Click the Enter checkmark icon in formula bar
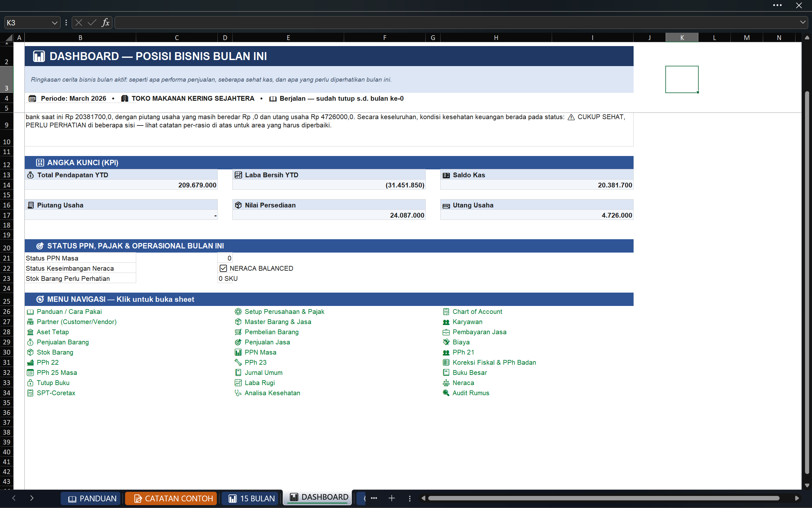Viewport: 812px width, 508px height. (x=92, y=23)
